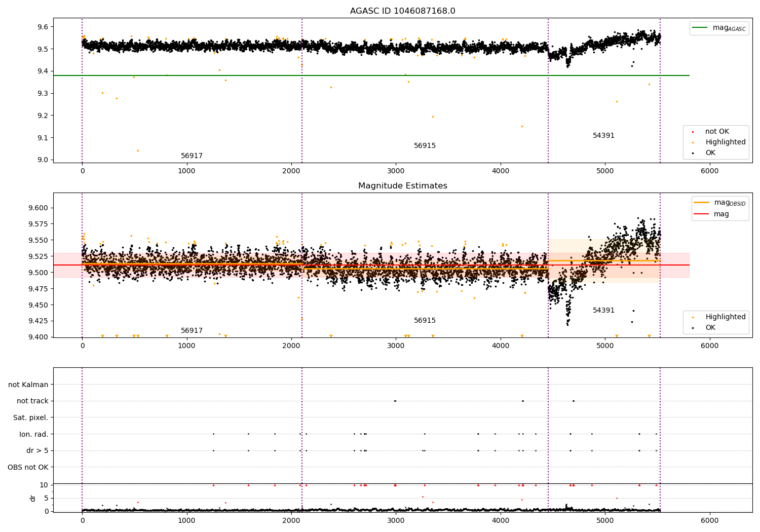The image size is (760, 532).
Task: Click the "Ion. rad." axis label
Action: pyautogui.click(x=34, y=434)
